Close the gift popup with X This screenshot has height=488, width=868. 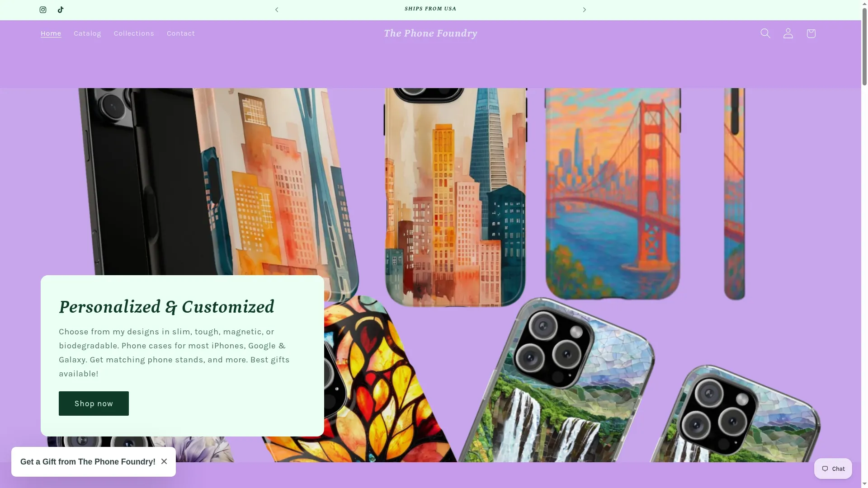(164, 461)
